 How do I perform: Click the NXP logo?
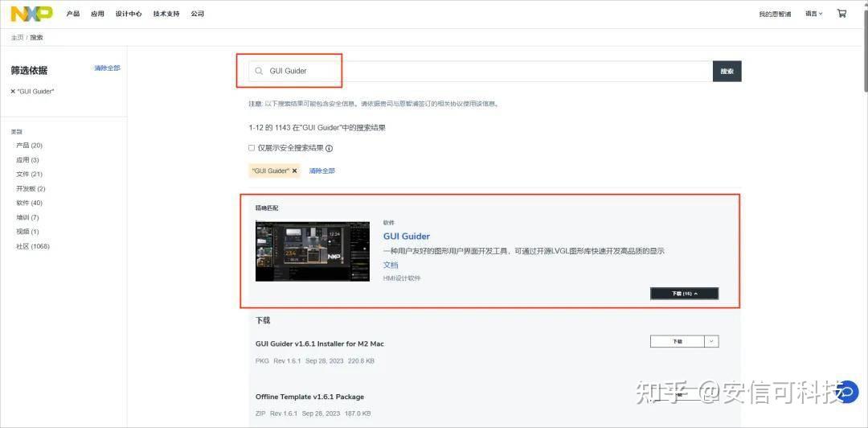pos(31,14)
